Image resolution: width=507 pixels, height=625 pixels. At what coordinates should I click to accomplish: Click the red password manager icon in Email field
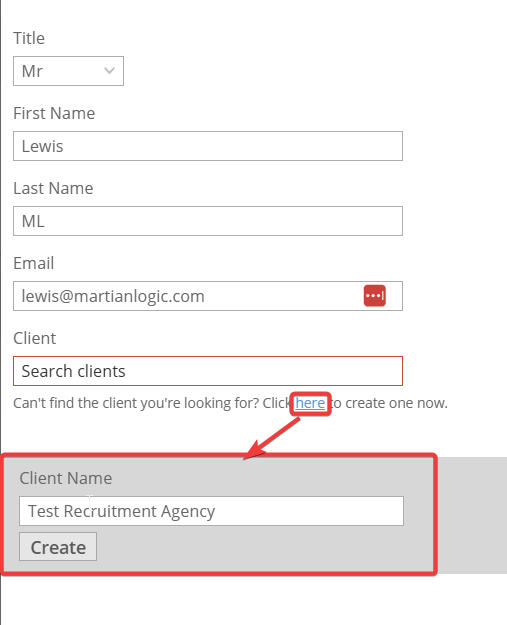point(375,296)
